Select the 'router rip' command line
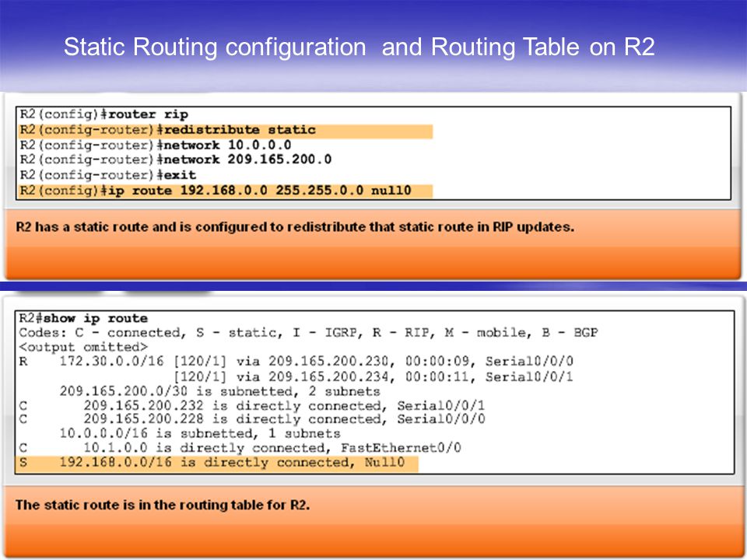747x560 pixels. [x=103, y=114]
